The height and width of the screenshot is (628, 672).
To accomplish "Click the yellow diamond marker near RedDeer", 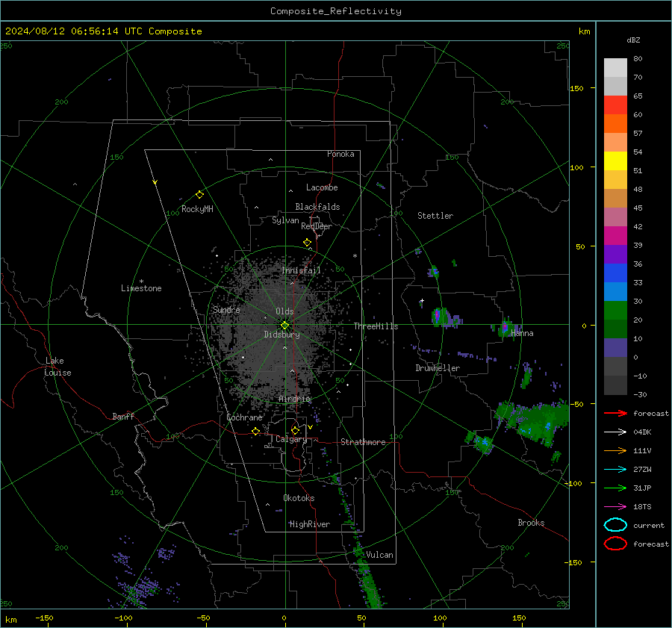I will (x=307, y=243).
